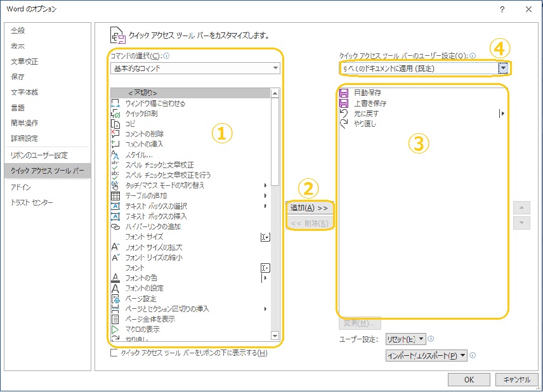Select the フォントの色 icon
543x392 pixels.
pyautogui.click(x=115, y=278)
